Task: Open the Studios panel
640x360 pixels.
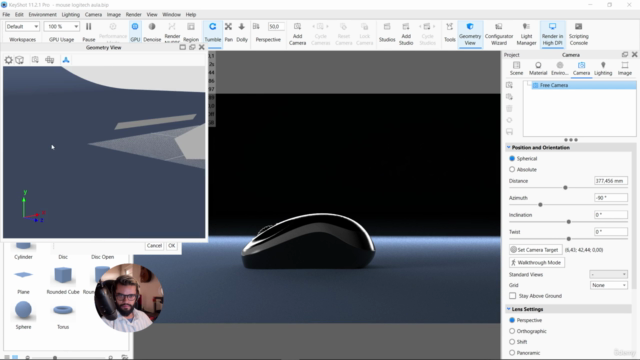Action: pyautogui.click(x=387, y=32)
